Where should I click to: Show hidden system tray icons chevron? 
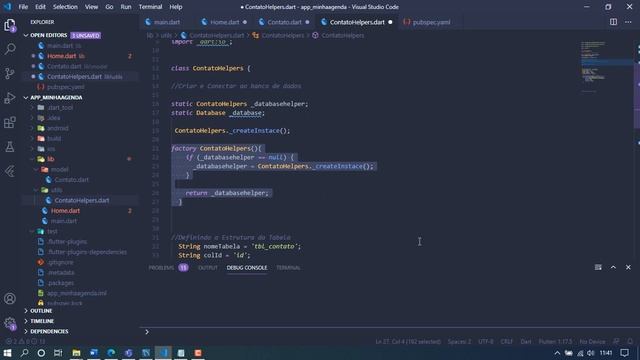[x=557, y=353]
